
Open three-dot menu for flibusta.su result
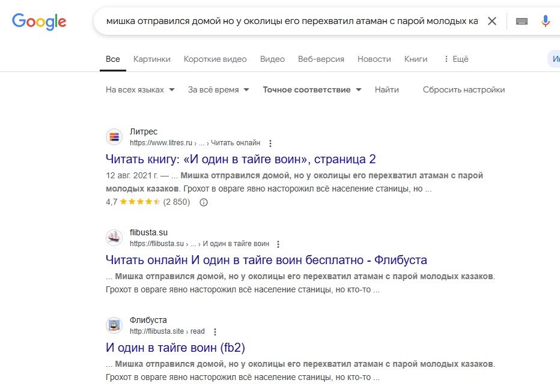click(278, 244)
